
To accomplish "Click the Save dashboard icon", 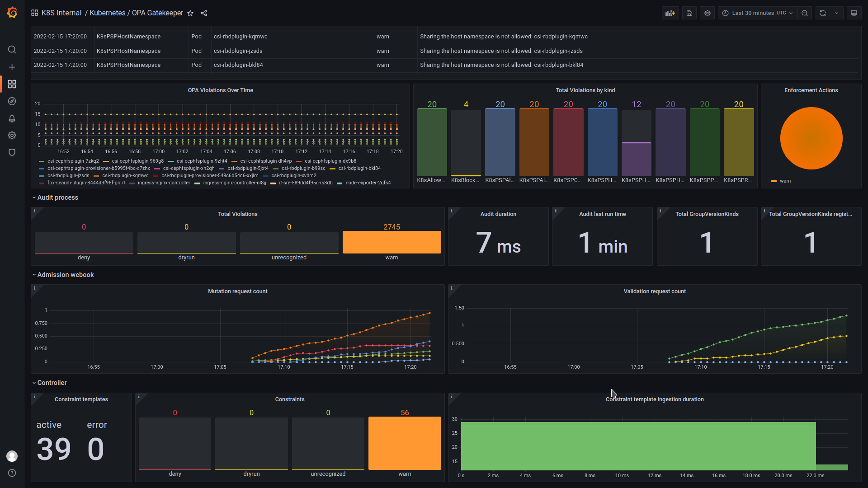I will click(689, 13).
